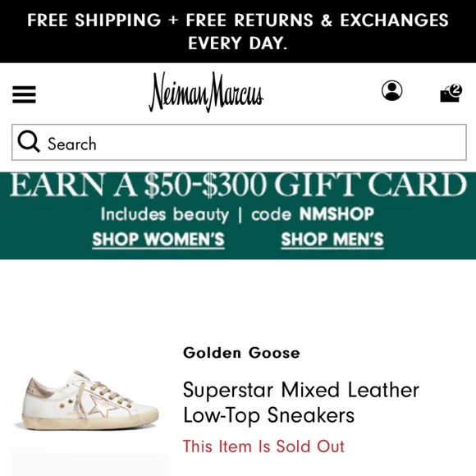Click the NMSHOP promo code text
Viewport: 476px width, 476px height.
tap(336, 213)
